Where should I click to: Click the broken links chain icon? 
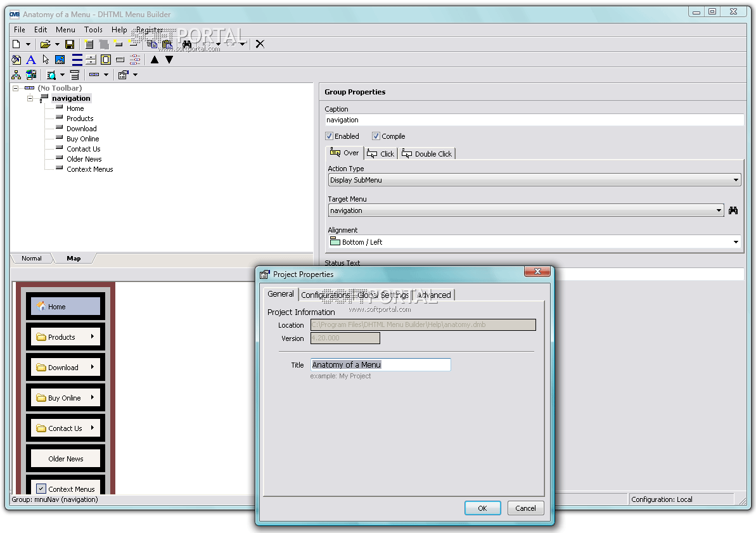pyautogui.click(x=135, y=60)
